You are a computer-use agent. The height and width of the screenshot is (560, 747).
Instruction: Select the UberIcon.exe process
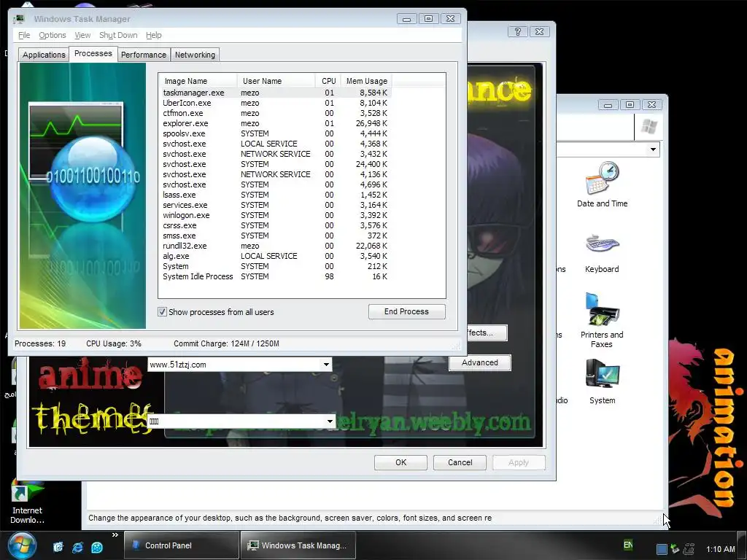pyautogui.click(x=275, y=103)
